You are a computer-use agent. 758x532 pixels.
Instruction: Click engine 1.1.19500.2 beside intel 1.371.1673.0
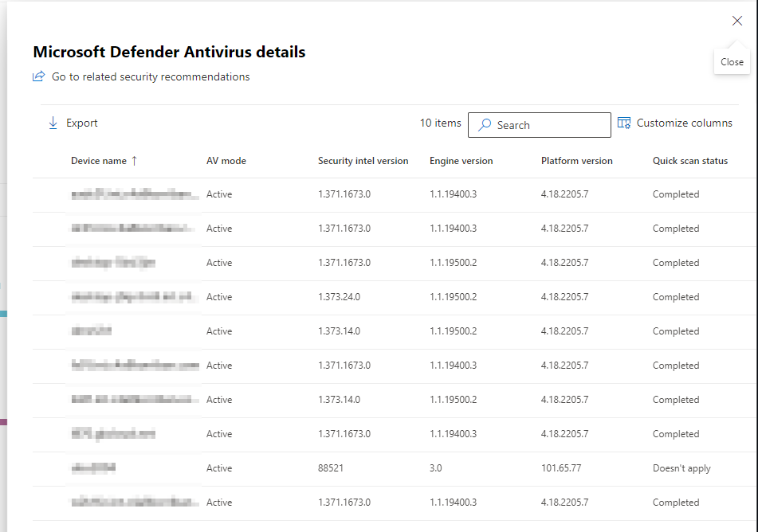pos(453,263)
